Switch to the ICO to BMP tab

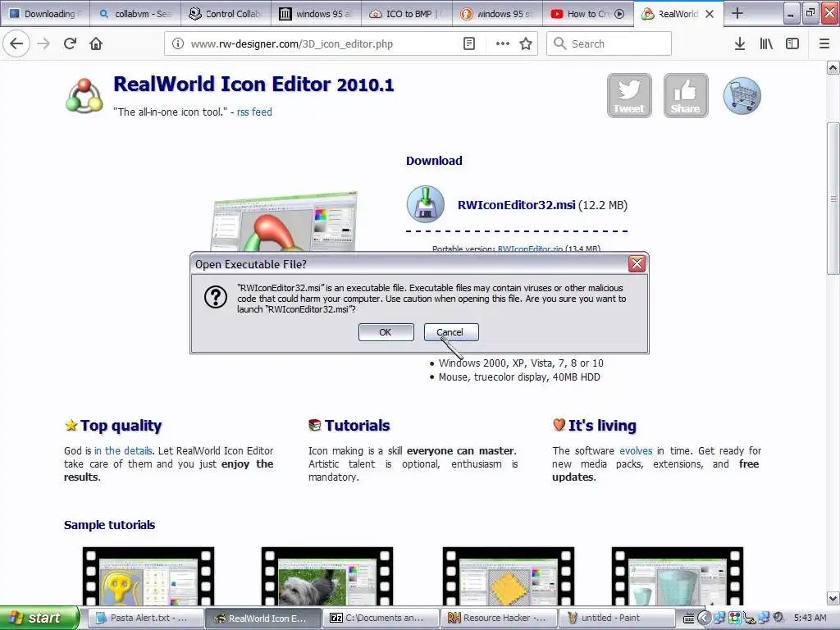[x=407, y=14]
